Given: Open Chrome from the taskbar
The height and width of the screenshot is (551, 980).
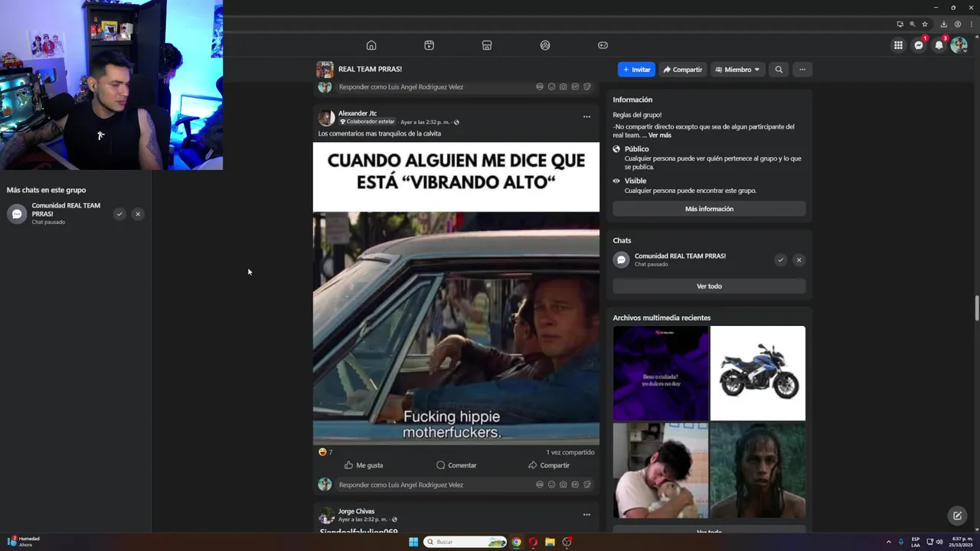Looking at the screenshot, I should tap(517, 542).
